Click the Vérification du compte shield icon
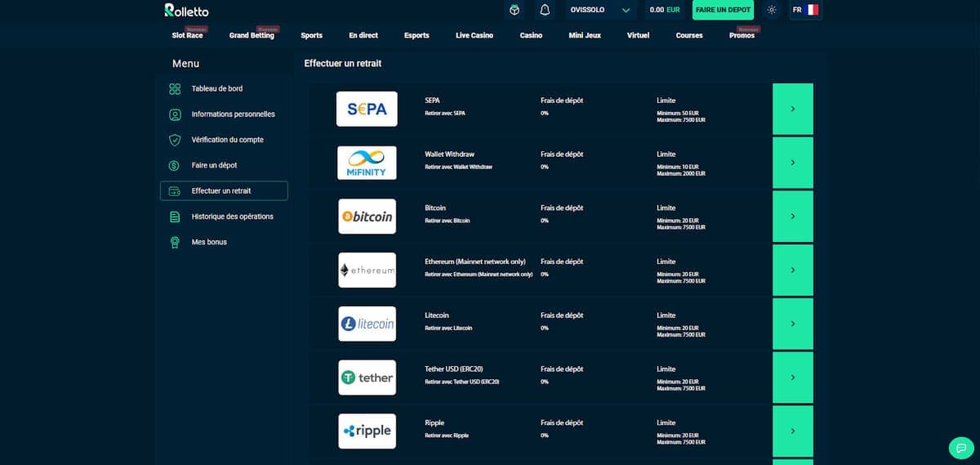Image resolution: width=980 pixels, height=465 pixels. 175,140
